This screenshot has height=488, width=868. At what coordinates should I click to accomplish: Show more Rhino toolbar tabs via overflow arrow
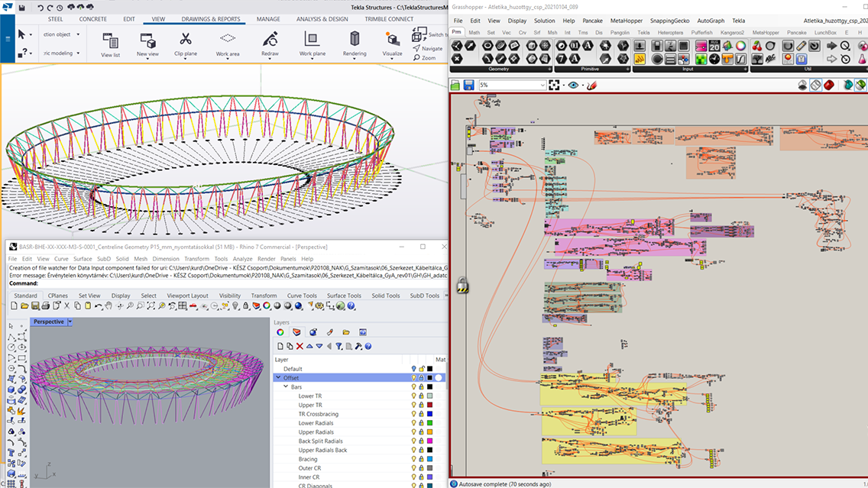(446, 296)
